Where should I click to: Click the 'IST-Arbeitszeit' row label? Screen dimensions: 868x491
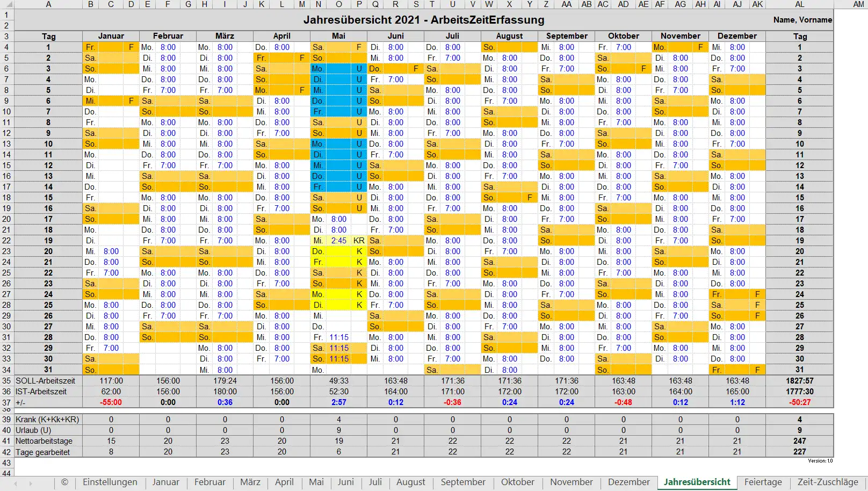(x=48, y=392)
